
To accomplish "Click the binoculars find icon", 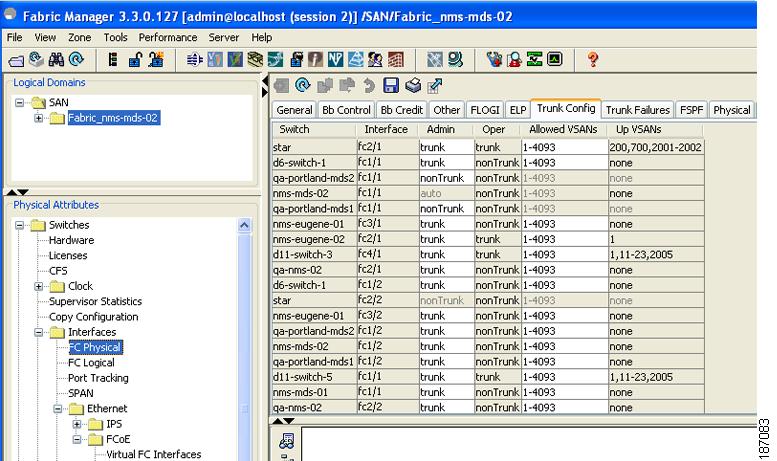I will [56, 59].
